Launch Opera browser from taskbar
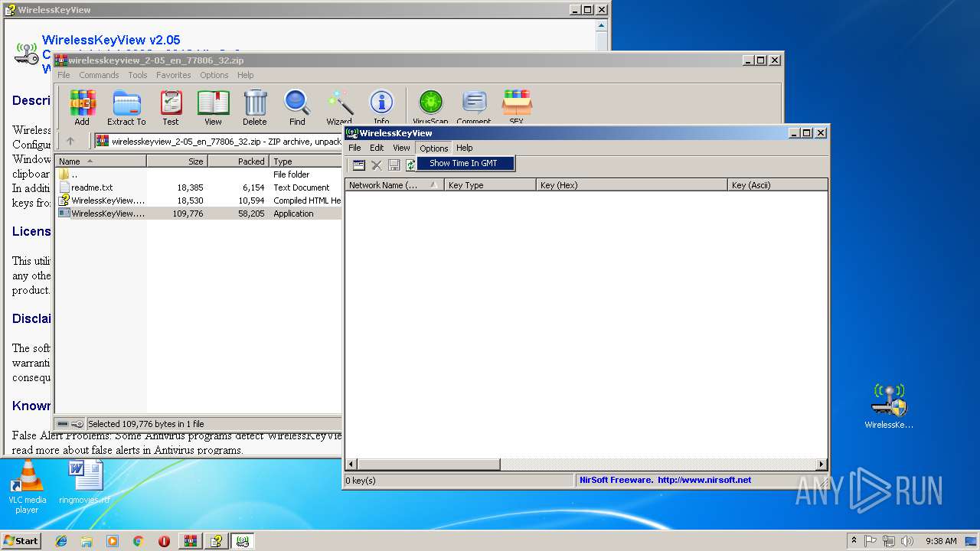 pos(164,541)
